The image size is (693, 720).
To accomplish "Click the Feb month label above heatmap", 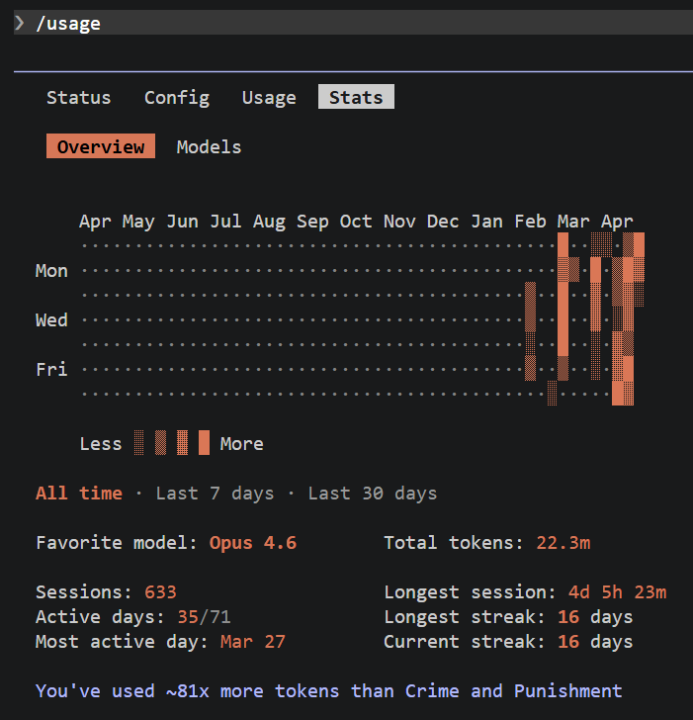I will [x=530, y=222].
